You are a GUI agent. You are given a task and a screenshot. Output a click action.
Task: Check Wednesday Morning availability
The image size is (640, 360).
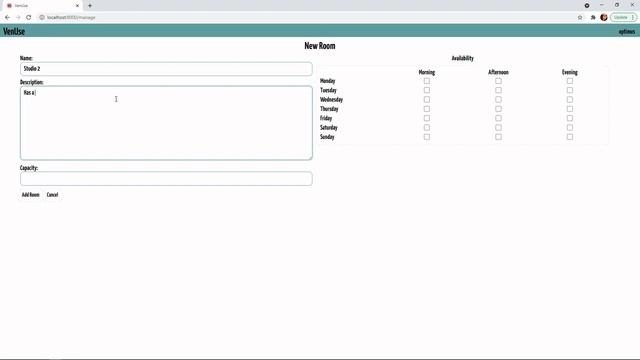427,100
